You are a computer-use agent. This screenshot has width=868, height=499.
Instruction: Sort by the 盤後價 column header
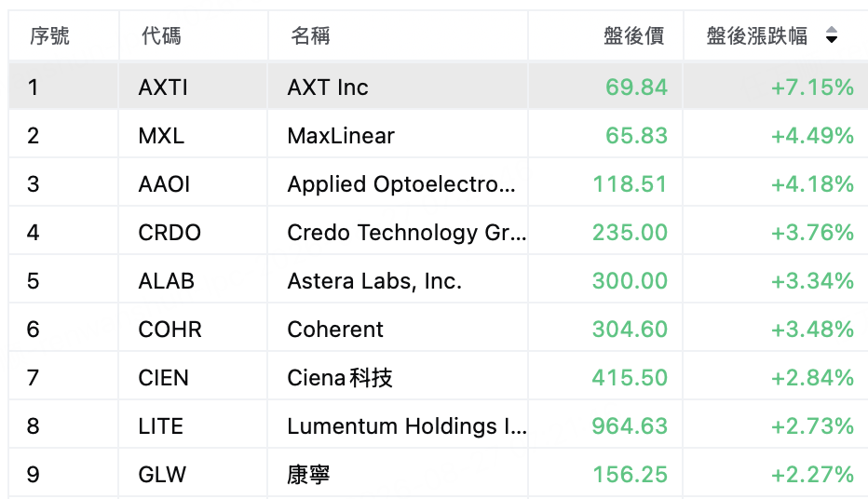[634, 36]
